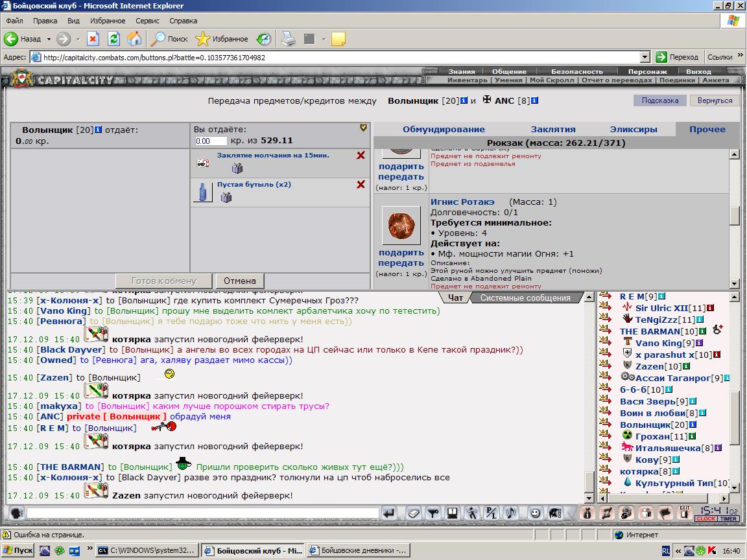747x560 pixels.
Task: Click the Forward navigation arrow
Action: [x=64, y=39]
